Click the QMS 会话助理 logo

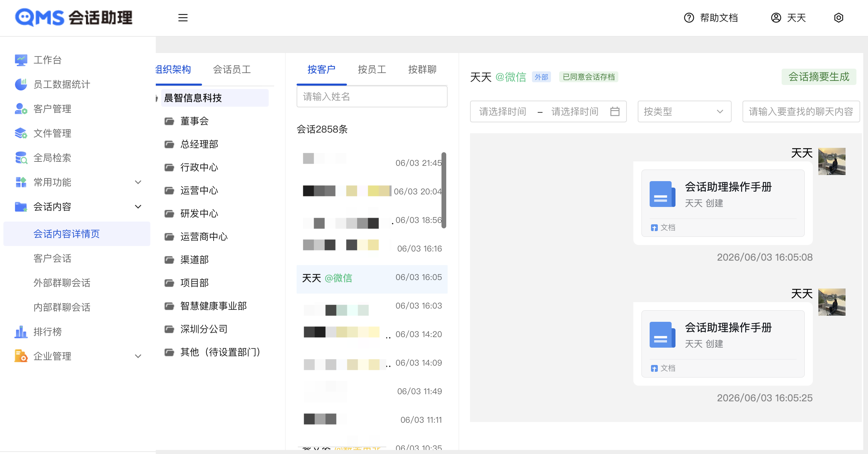74,18
